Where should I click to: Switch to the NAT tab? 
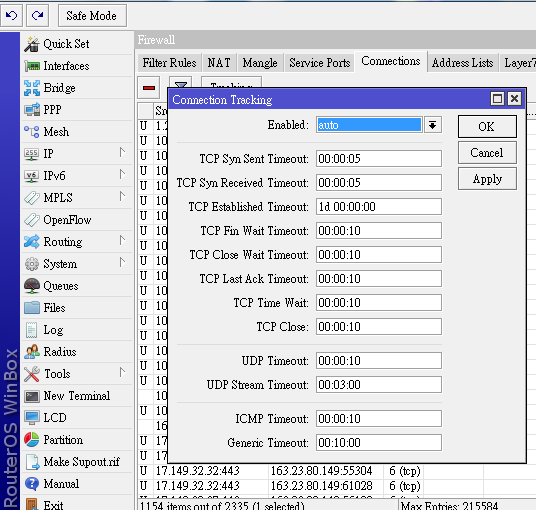pyautogui.click(x=219, y=63)
